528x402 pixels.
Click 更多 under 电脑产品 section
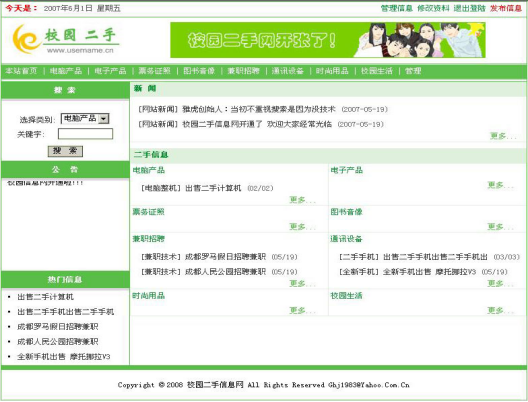[x=302, y=200]
